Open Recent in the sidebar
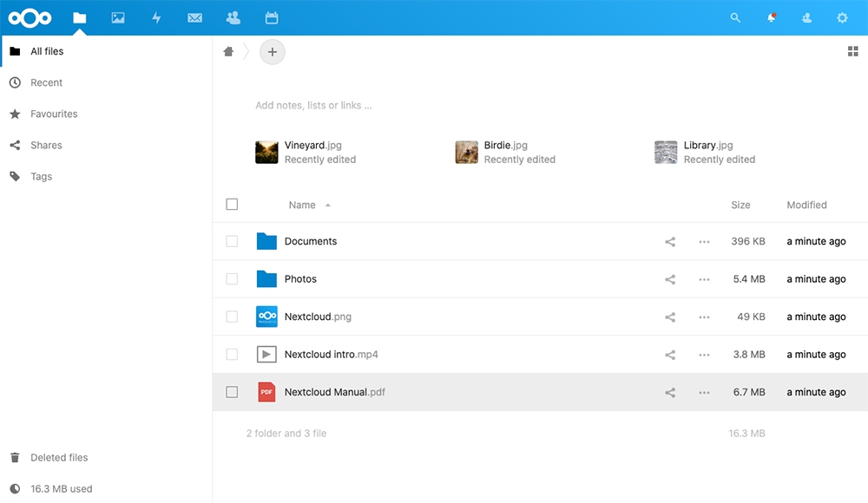The image size is (868, 503). (x=106, y=82)
